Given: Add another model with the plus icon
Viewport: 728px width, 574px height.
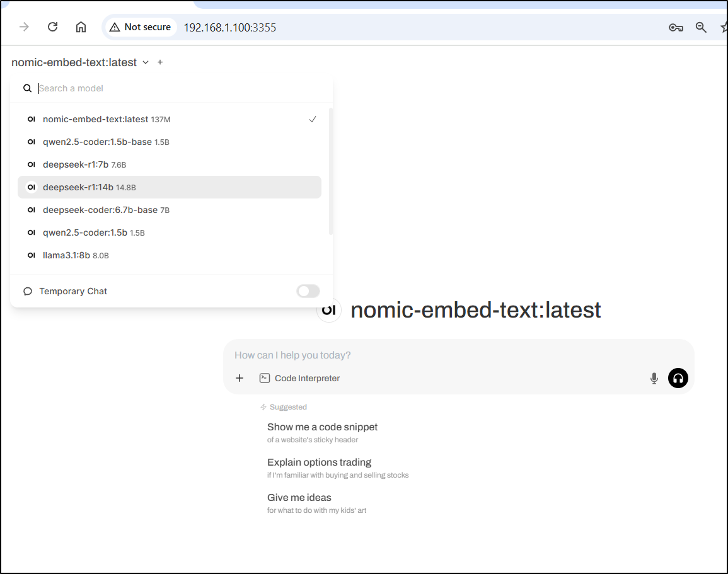Looking at the screenshot, I should 160,62.
